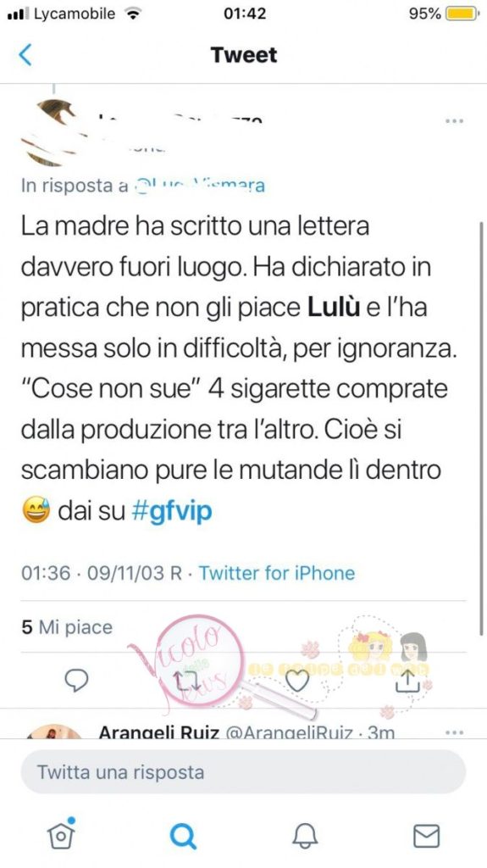
Task: Like the tweet with heart icon
Action: tap(297, 681)
